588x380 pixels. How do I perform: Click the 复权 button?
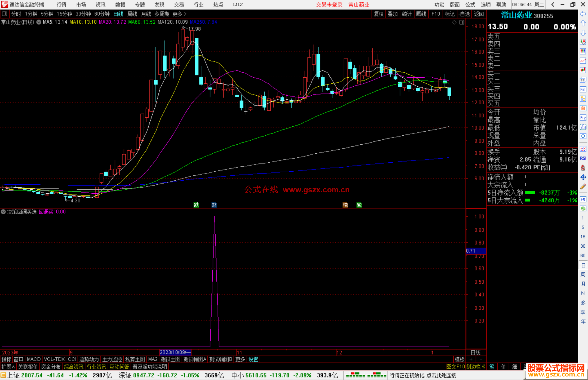(378, 14)
